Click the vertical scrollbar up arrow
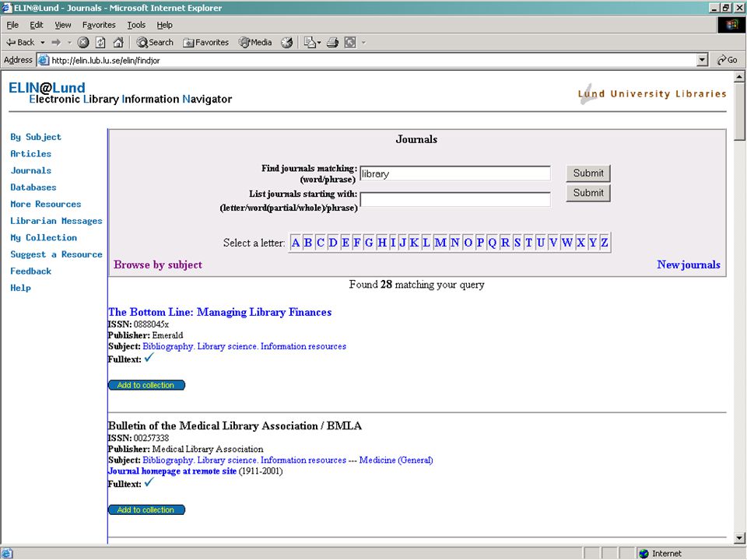The height and width of the screenshot is (560, 747). coord(739,77)
